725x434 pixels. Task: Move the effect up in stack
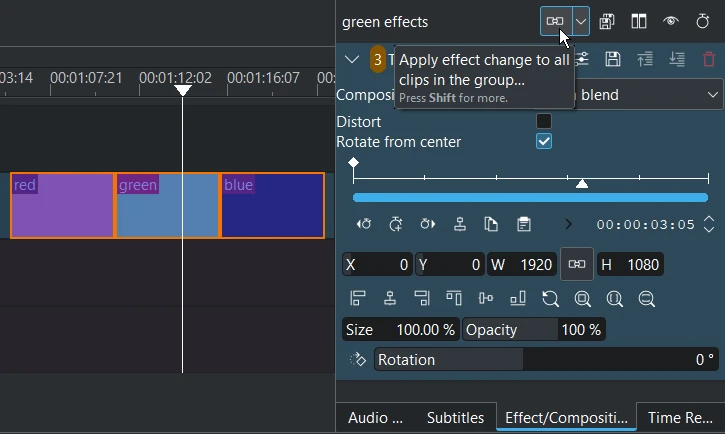[645, 59]
